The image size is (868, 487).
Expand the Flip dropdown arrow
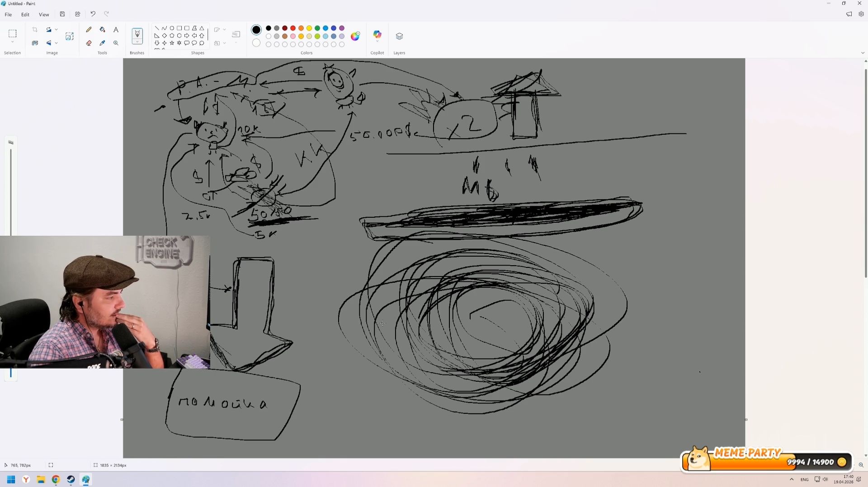click(x=56, y=43)
